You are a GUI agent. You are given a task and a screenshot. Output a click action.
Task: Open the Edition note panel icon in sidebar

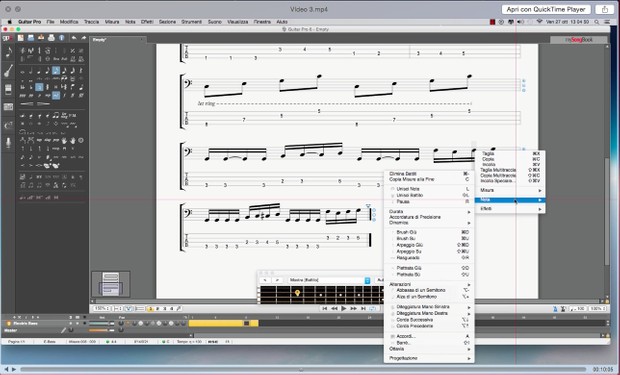(8, 52)
